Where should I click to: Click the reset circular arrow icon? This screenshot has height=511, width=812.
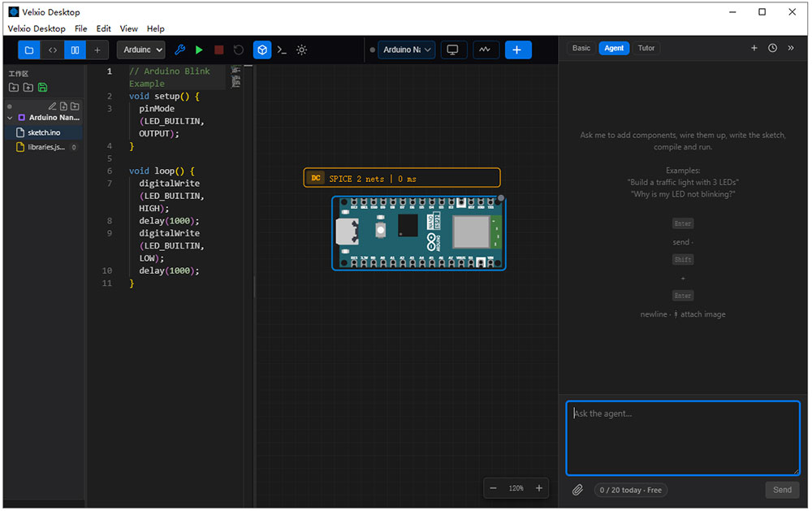(x=238, y=50)
